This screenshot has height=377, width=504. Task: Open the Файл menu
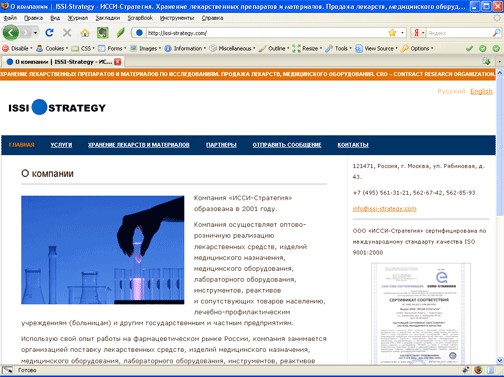(x=10, y=18)
